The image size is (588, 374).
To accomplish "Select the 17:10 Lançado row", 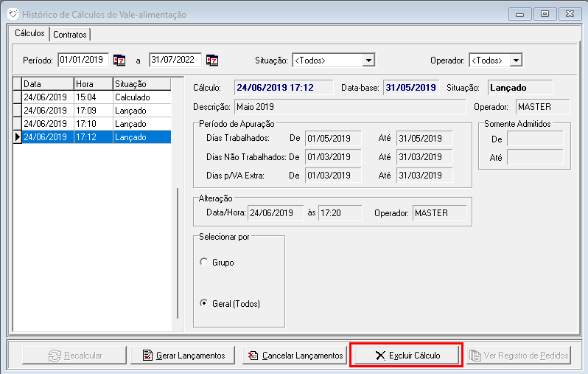I will [x=96, y=123].
